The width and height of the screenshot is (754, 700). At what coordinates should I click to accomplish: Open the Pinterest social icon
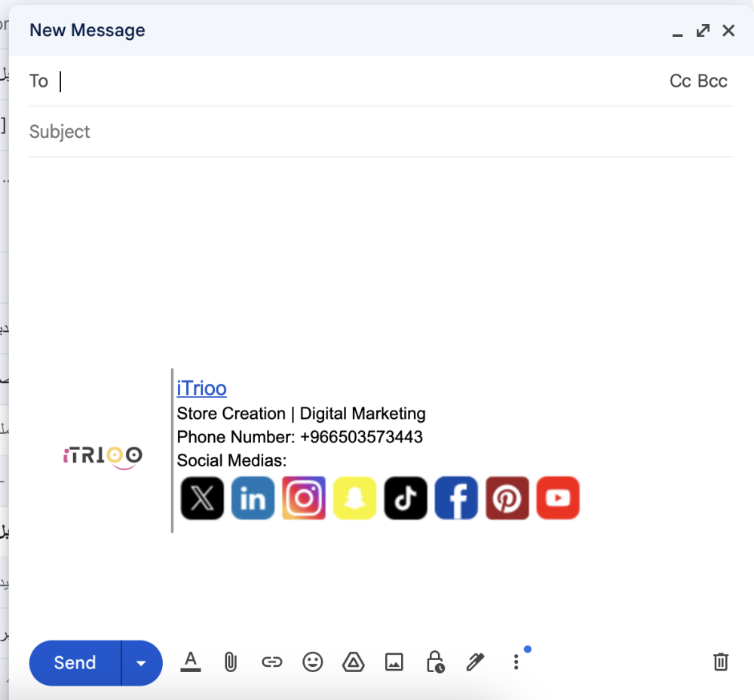(507, 498)
